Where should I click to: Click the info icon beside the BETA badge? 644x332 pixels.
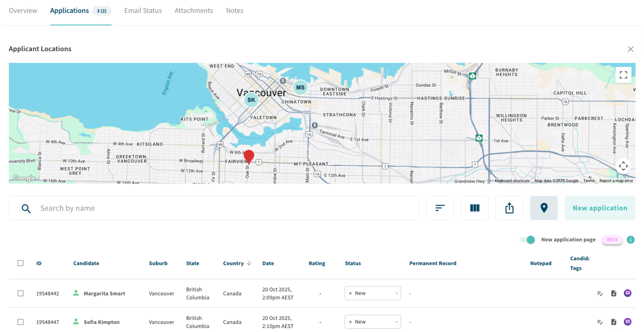[631, 239]
